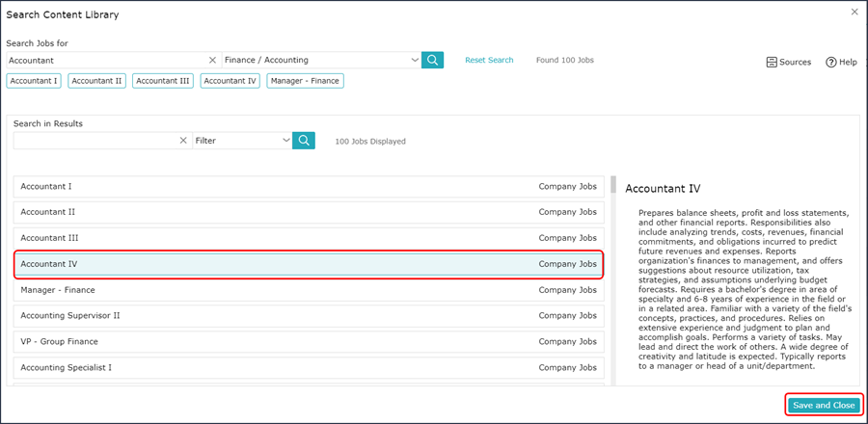Clear the Accountant search text
Viewport: 868px width, 424px height.
pyautogui.click(x=212, y=60)
